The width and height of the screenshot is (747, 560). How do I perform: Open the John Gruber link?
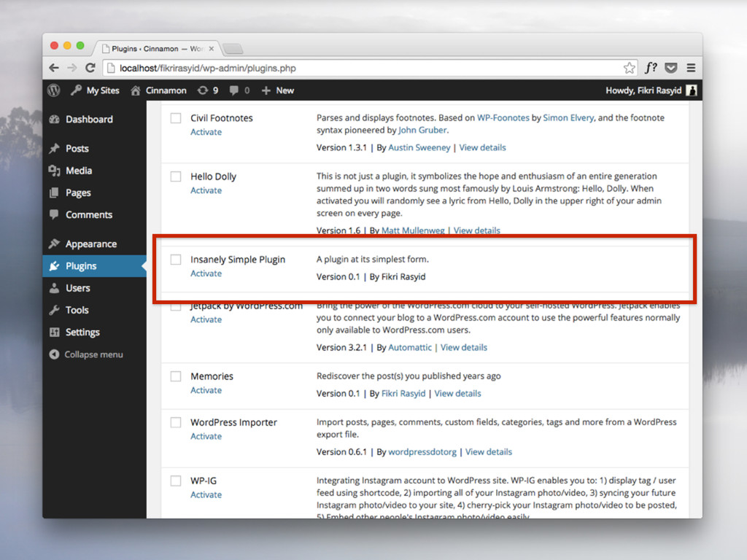pyautogui.click(x=422, y=130)
